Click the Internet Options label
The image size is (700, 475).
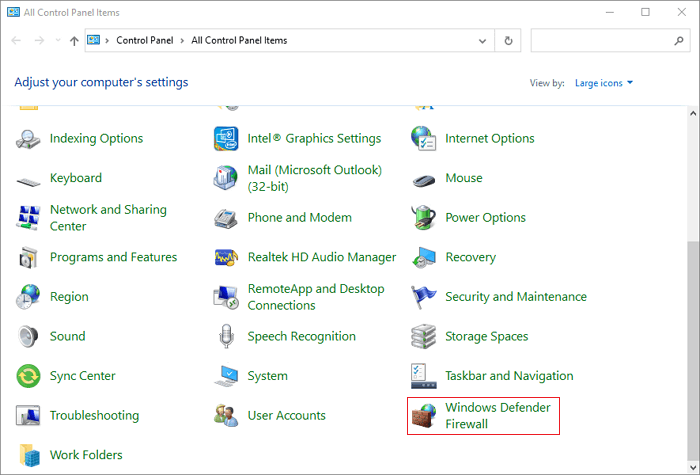click(490, 138)
